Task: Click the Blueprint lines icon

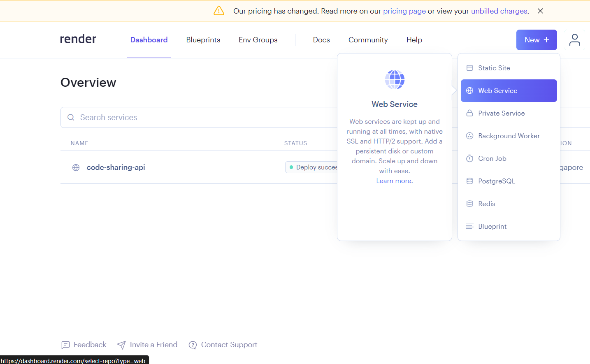Action: click(469, 226)
